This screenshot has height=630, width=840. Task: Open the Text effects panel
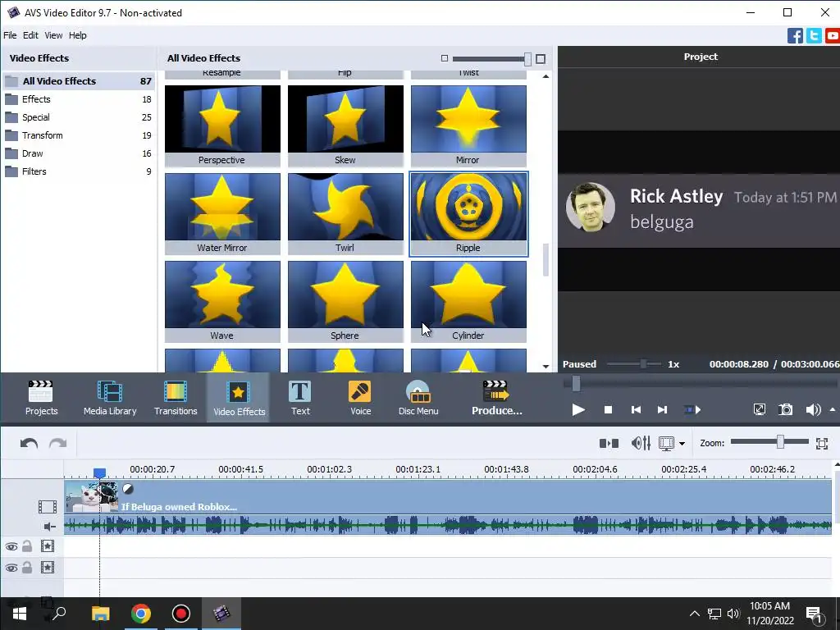click(300, 398)
